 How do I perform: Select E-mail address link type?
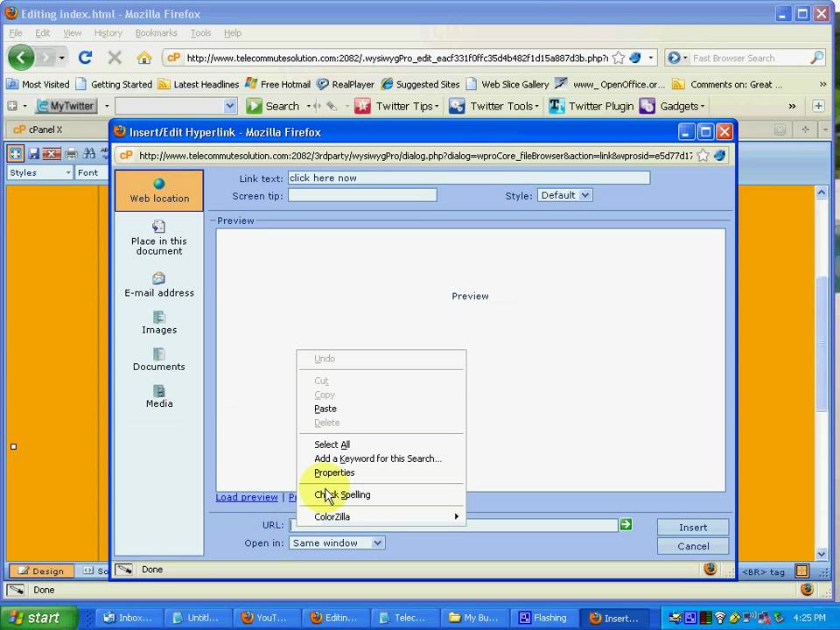159,284
